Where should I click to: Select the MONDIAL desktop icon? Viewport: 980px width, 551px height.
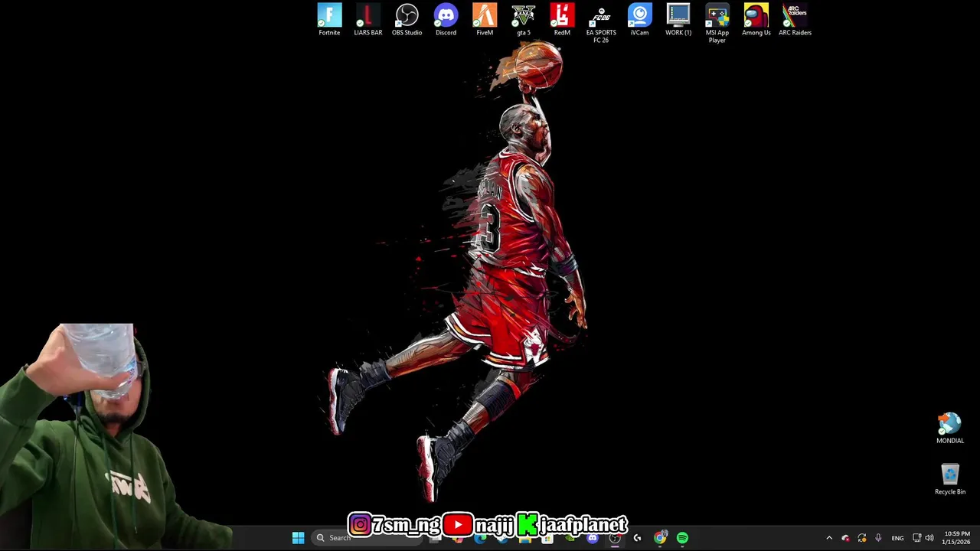[x=950, y=429]
